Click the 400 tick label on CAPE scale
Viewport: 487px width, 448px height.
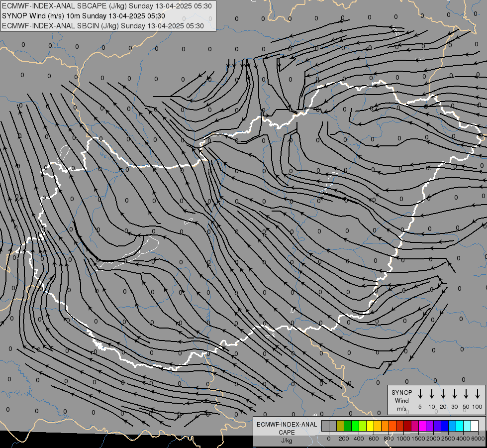click(359, 439)
